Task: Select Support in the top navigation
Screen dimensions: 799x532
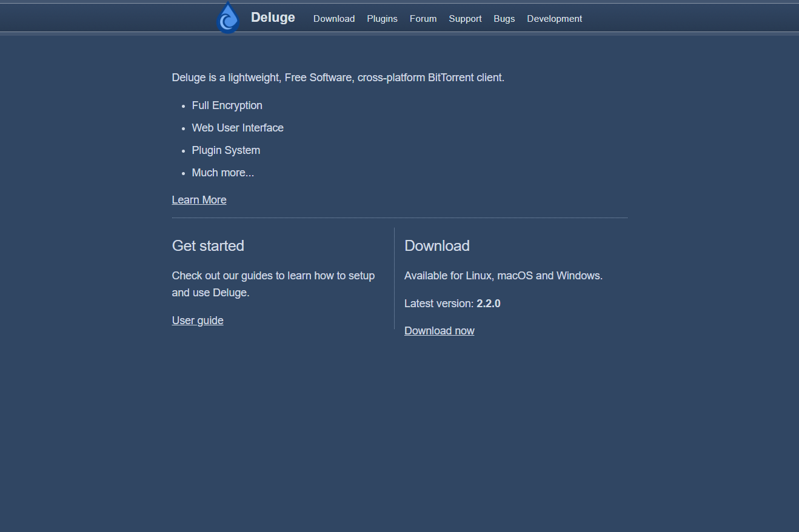Action: pyautogui.click(x=465, y=19)
